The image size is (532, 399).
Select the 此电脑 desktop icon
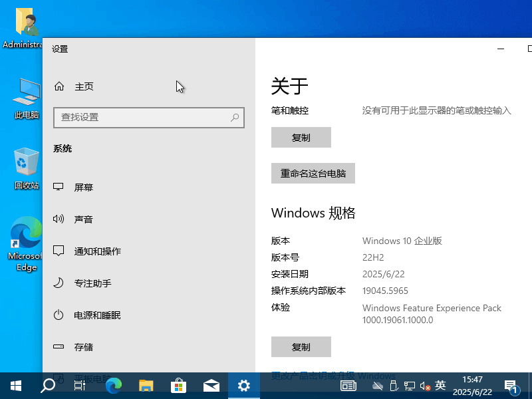click(27, 98)
